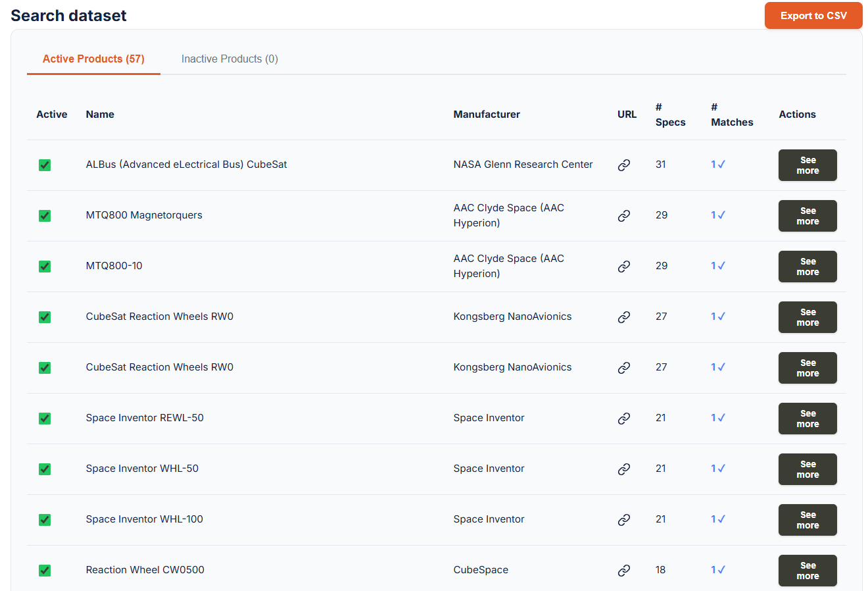Click See more in the MTQ800-10 row
This screenshot has width=868, height=591.
(x=808, y=267)
